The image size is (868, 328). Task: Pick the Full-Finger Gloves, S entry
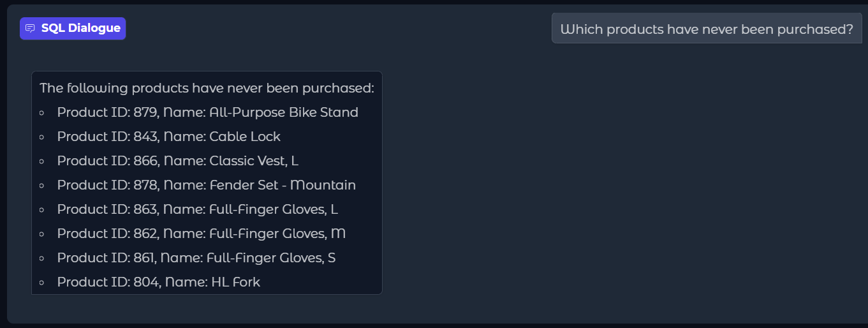(x=196, y=258)
